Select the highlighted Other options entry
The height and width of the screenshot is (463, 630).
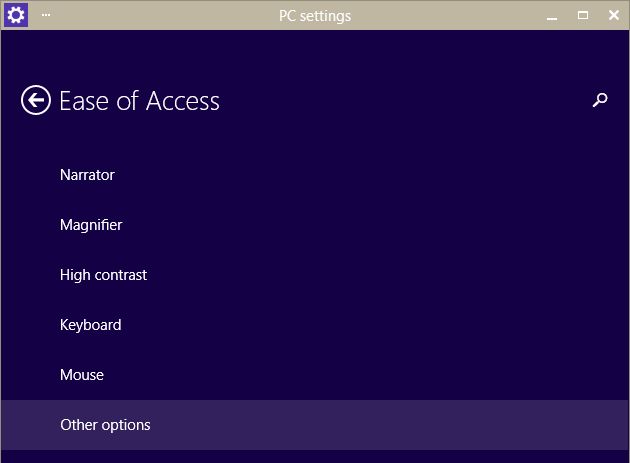pyautogui.click(x=105, y=425)
